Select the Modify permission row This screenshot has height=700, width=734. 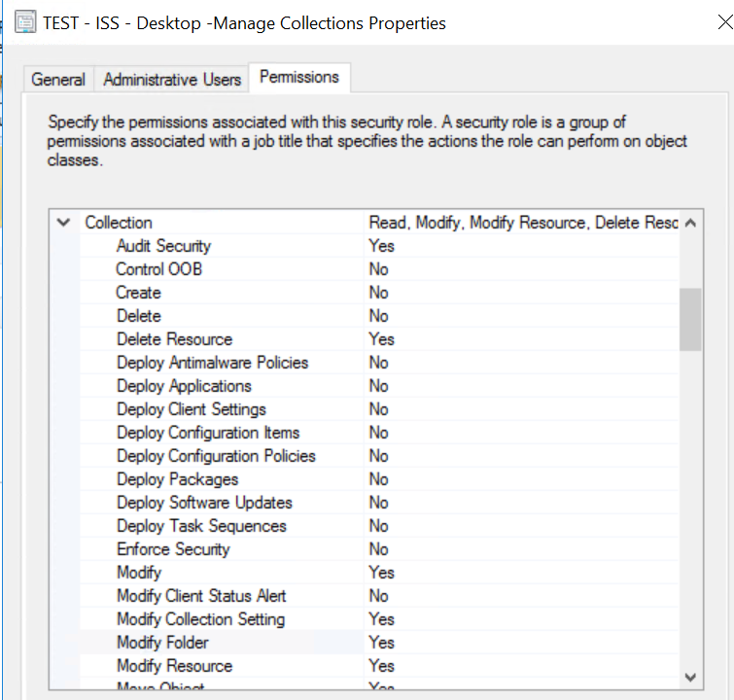[379, 573]
